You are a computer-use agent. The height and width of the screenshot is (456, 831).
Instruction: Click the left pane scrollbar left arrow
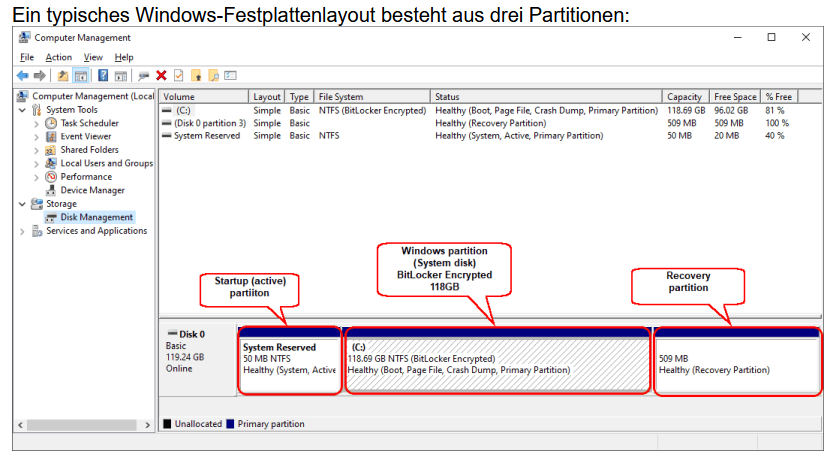[21, 425]
